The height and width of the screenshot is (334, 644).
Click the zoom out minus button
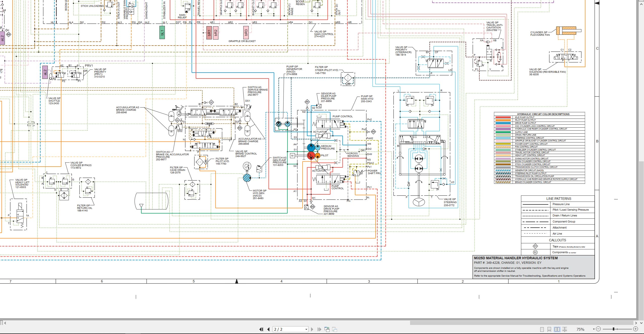coord(598,329)
